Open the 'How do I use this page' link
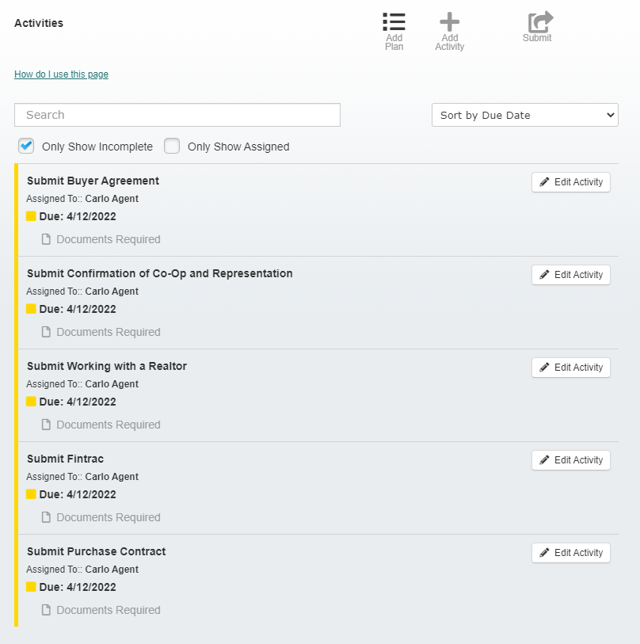This screenshot has width=640, height=644. [61, 75]
